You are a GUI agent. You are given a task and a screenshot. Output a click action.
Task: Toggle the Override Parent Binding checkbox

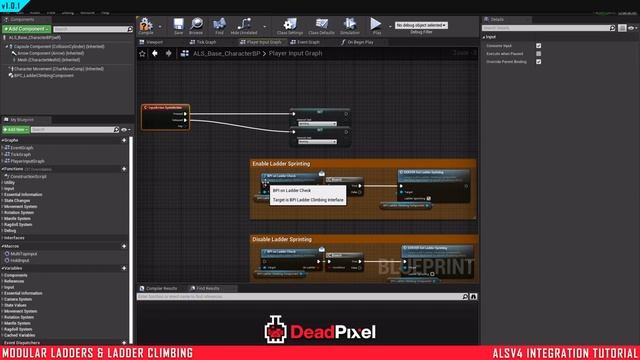(538, 62)
